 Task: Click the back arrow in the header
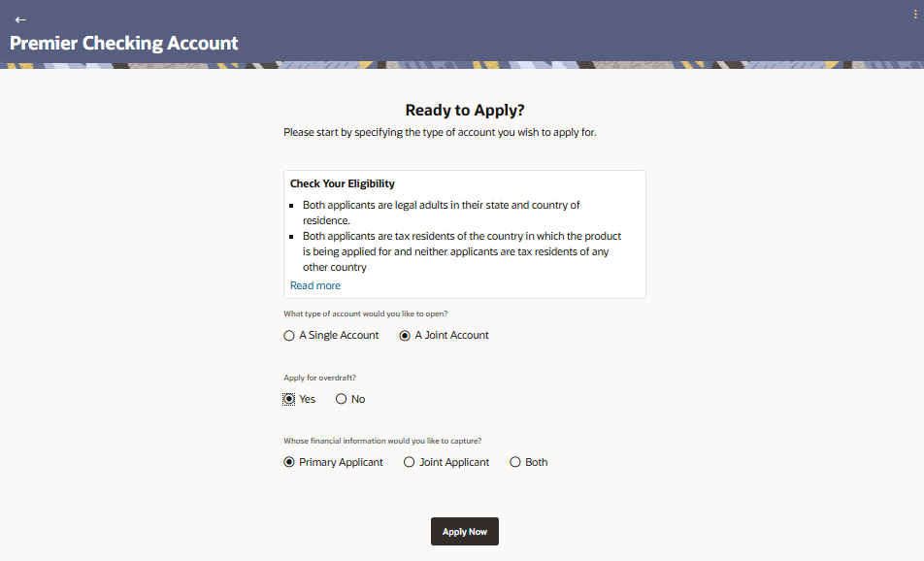coord(20,19)
